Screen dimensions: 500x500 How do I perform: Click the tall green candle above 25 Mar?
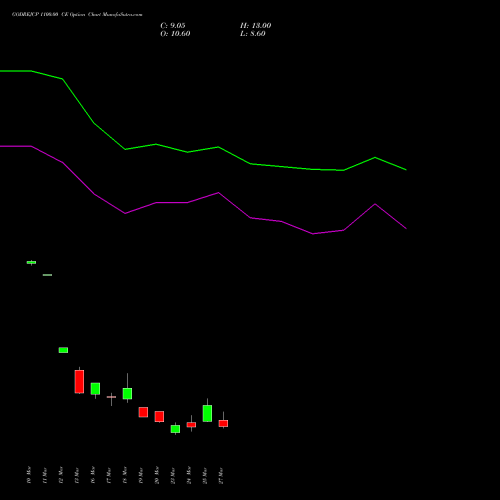(207, 413)
